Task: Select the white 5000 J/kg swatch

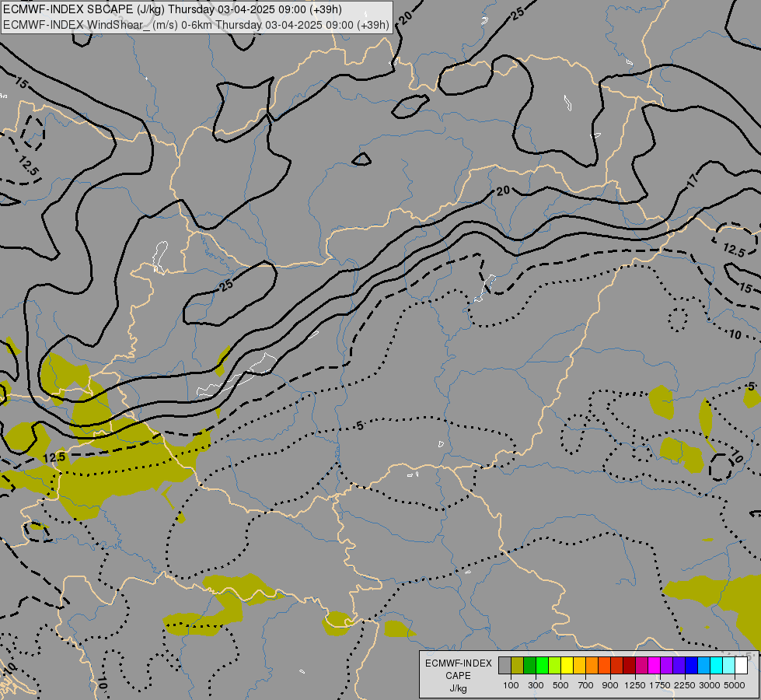Action: (741, 666)
